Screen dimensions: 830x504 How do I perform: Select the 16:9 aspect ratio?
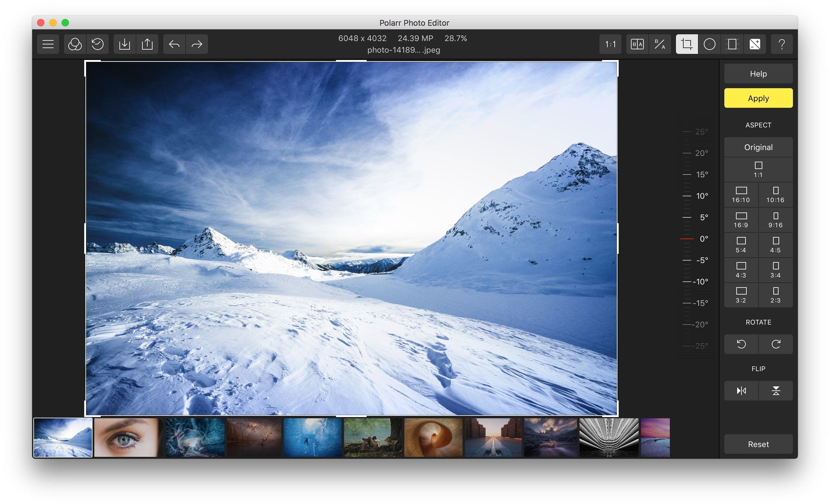[x=741, y=220]
